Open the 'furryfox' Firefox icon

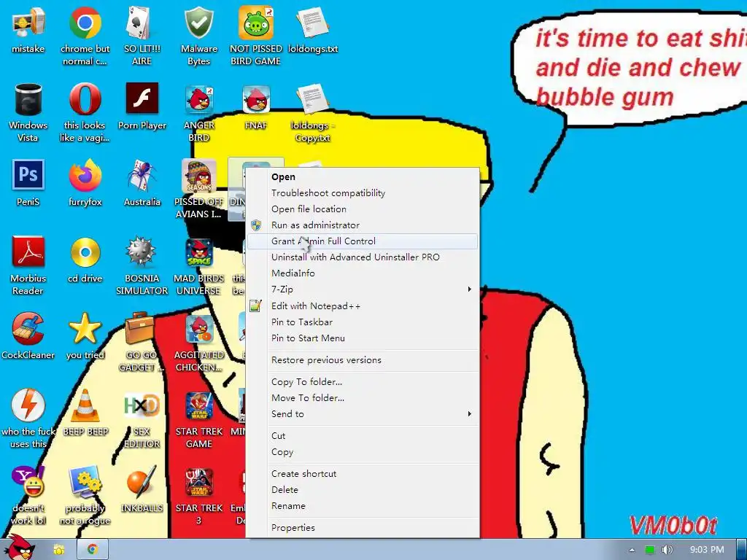pos(85,175)
